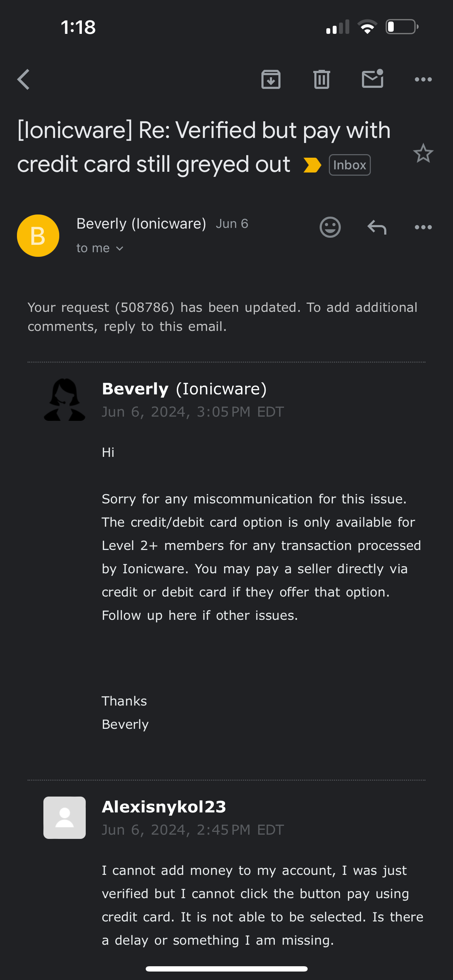
Task: Tap Beverly's support agent silhouette avatar
Action: point(64,399)
